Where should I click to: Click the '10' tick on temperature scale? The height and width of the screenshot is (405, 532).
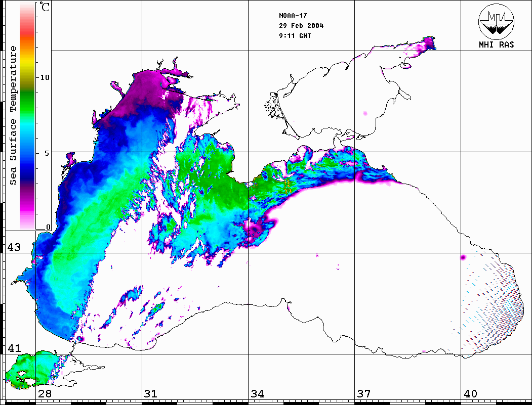coord(45,77)
